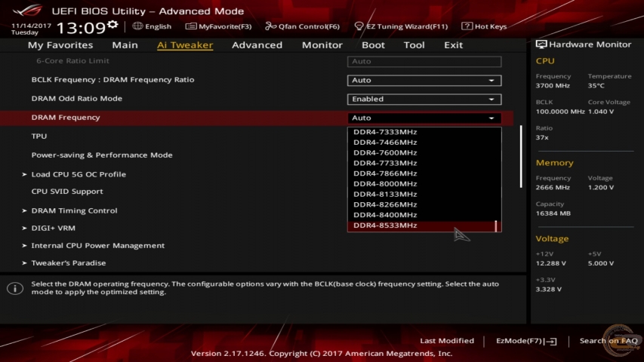This screenshot has height=362, width=644.
Task: Select the Ai Tweaker tab
Action: pyautogui.click(x=185, y=44)
